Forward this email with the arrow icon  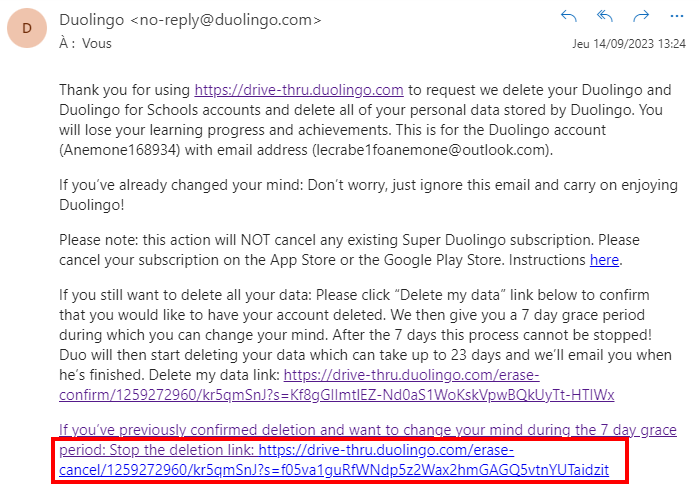641,16
